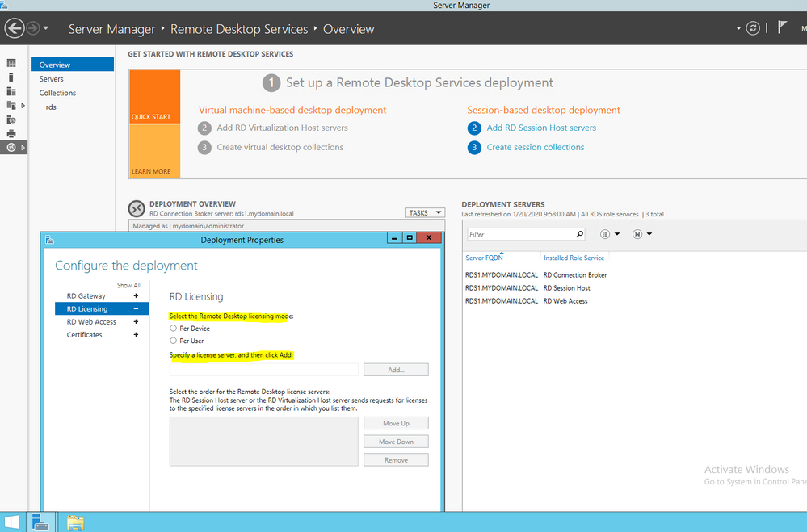The image size is (807, 532).
Task: Click into the Deployment Servers Filter box
Action: click(x=521, y=234)
